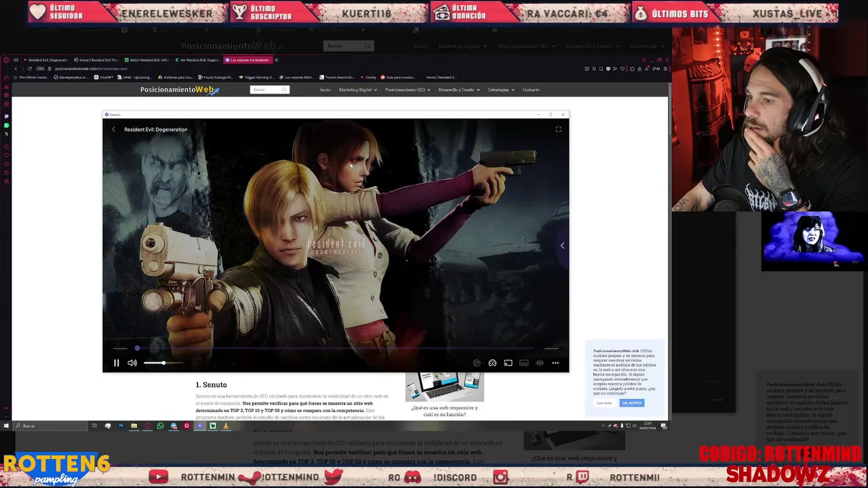Switch to Watch Resident Evil: Infinite tab
Screen dimensions: 868x488
tap(148, 60)
